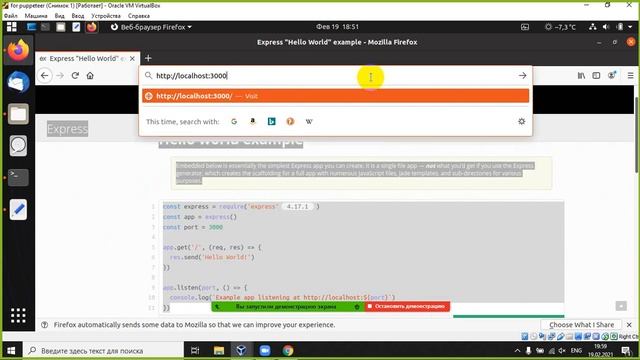Click the Go arrow in address bar
This screenshot has width=640, height=360.
coord(522,76)
